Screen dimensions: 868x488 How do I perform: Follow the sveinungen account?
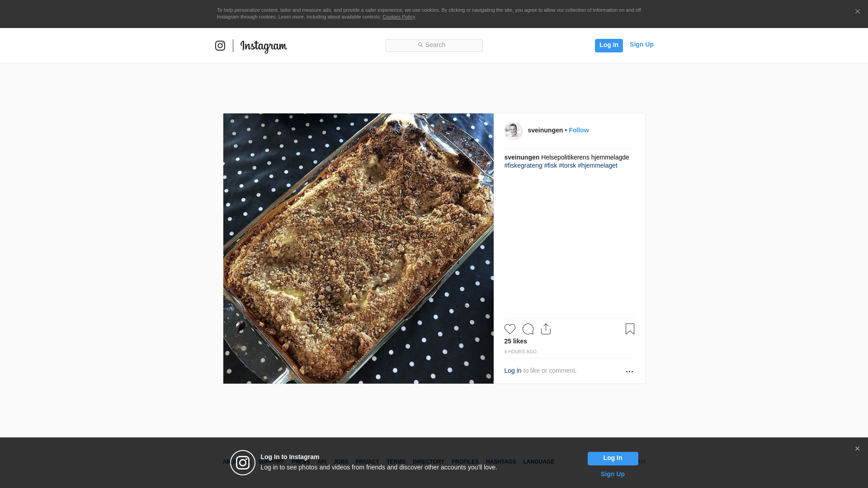(x=579, y=130)
